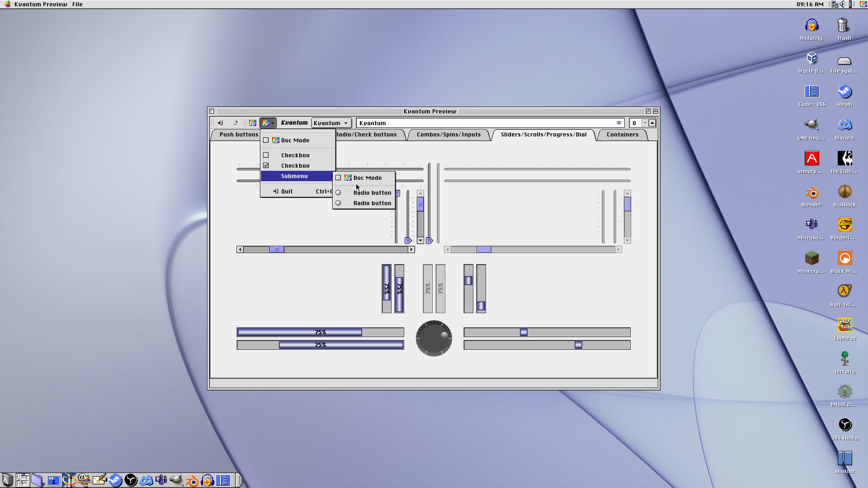Image resolution: width=868 pixels, height=488 pixels.
Task: Open the Kvantum Preview application menu
Action: click(x=40, y=4)
